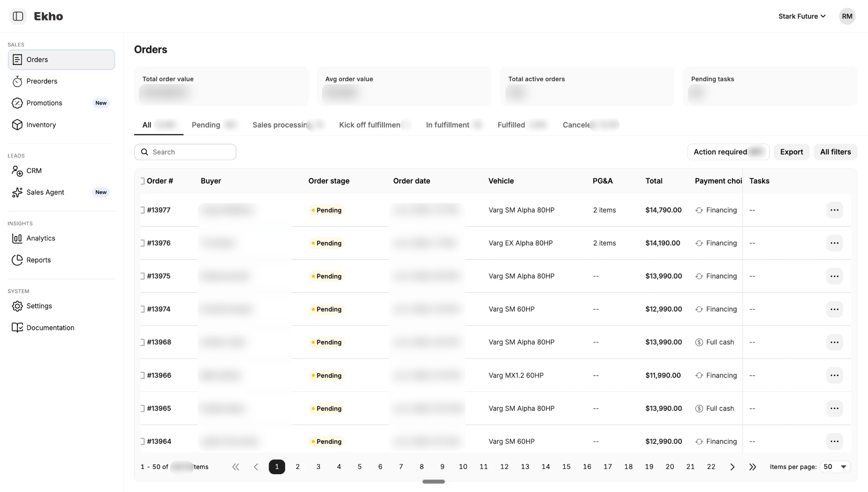Switch to the Pending tab

tap(214, 125)
